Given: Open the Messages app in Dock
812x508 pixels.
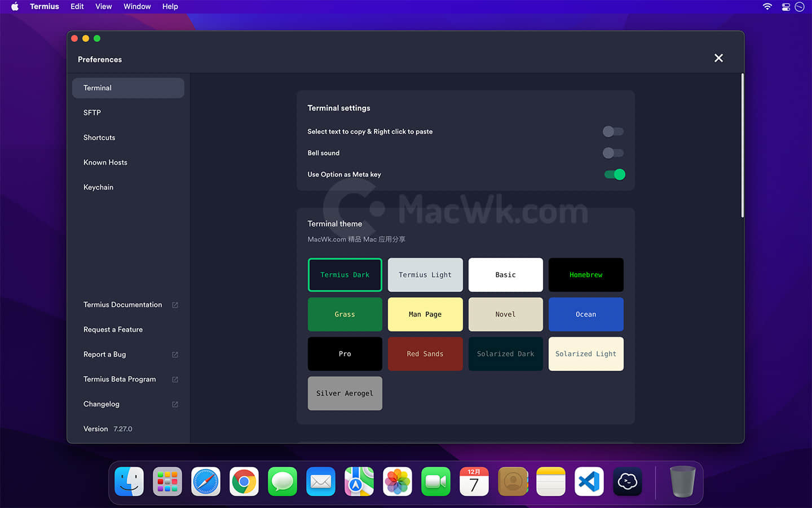Looking at the screenshot, I should pos(283,481).
